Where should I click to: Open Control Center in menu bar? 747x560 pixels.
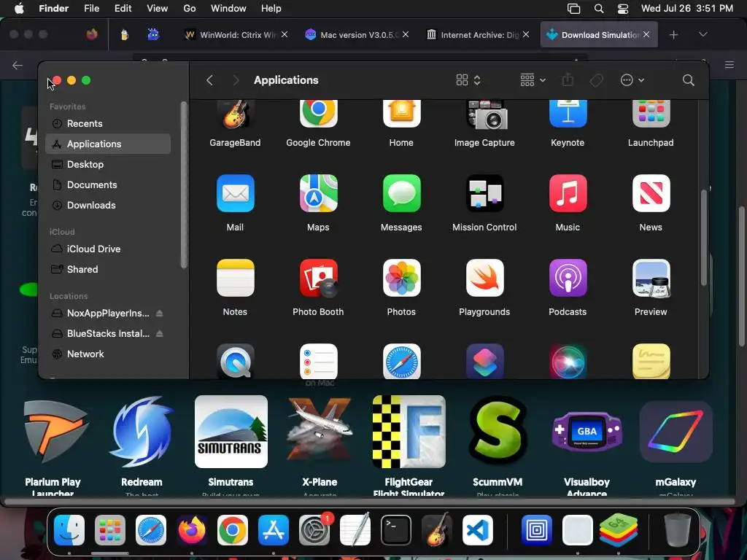623,9
